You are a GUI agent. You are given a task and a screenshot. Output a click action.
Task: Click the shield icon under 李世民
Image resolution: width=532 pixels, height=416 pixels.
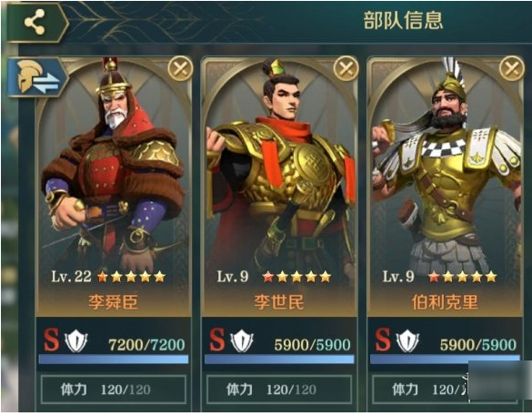click(242, 341)
